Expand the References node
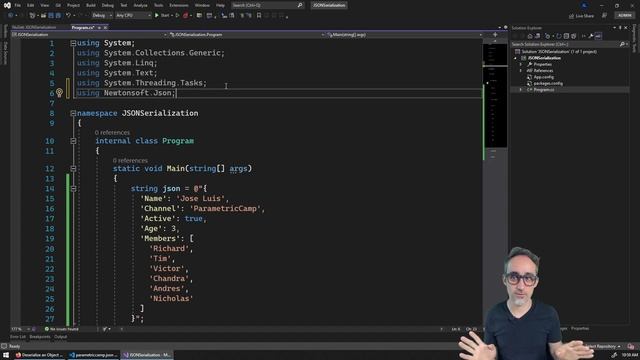Screen dimensions: 640x360 pyautogui.click(x=520, y=71)
